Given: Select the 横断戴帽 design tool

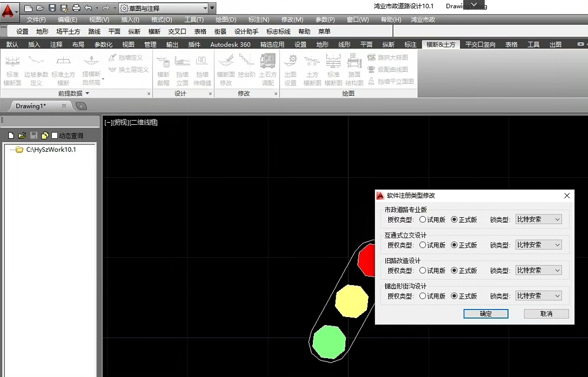Looking at the screenshot, I should tap(163, 70).
